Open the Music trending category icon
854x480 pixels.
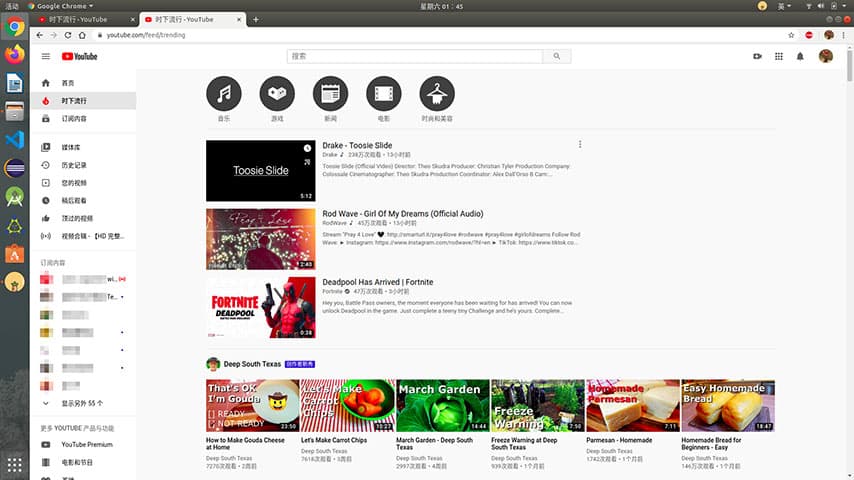click(x=224, y=94)
